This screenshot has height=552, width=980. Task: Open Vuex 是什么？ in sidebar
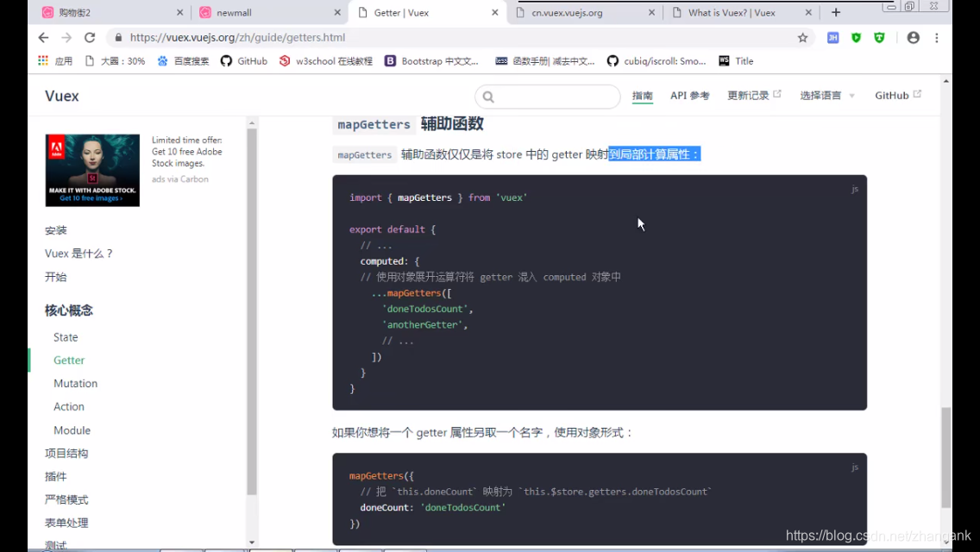[x=79, y=254]
